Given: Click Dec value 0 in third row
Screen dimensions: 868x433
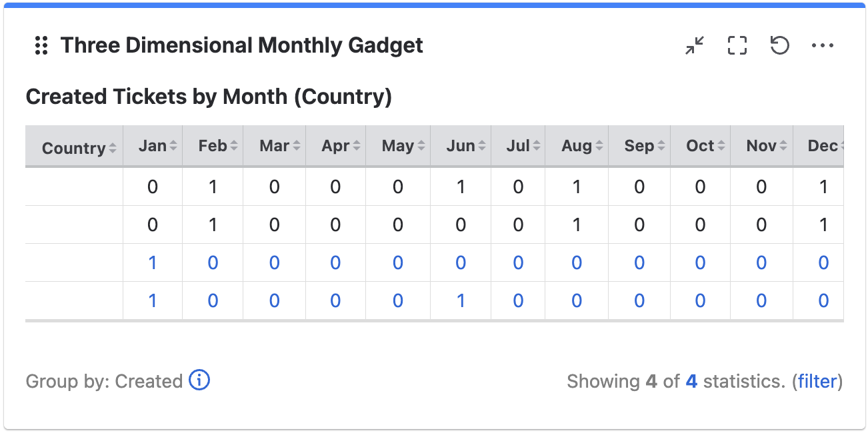Looking at the screenshot, I should 823,262.
